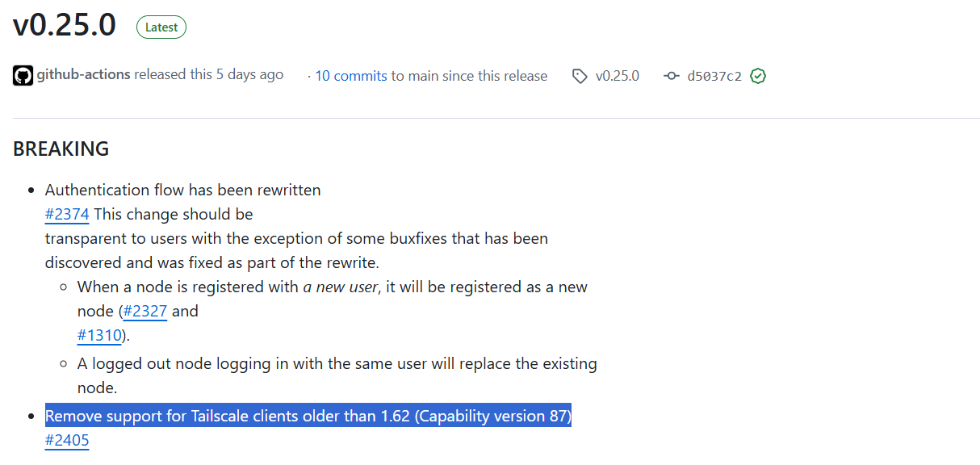This screenshot has width=980, height=465.
Task: Click the commit icon before d5037c2
Action: [671, 77]
